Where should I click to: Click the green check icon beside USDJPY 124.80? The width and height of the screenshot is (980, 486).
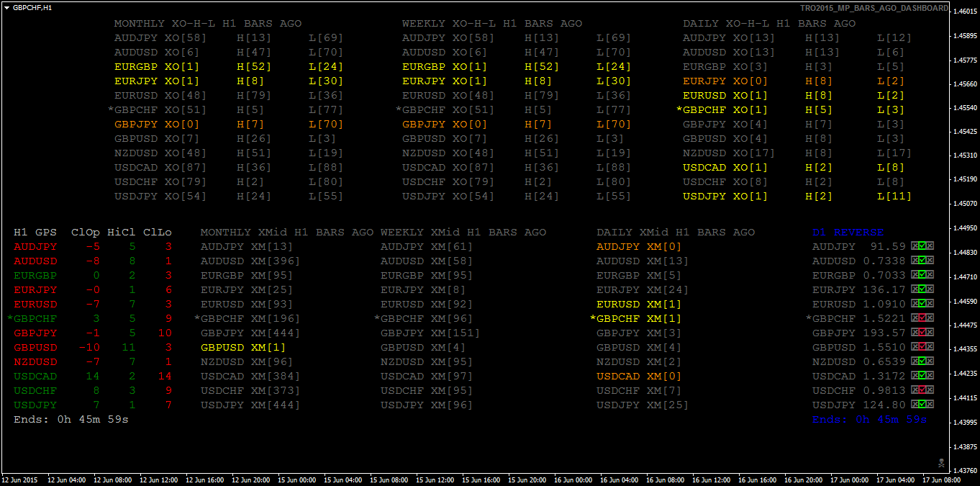coord(922,405)
